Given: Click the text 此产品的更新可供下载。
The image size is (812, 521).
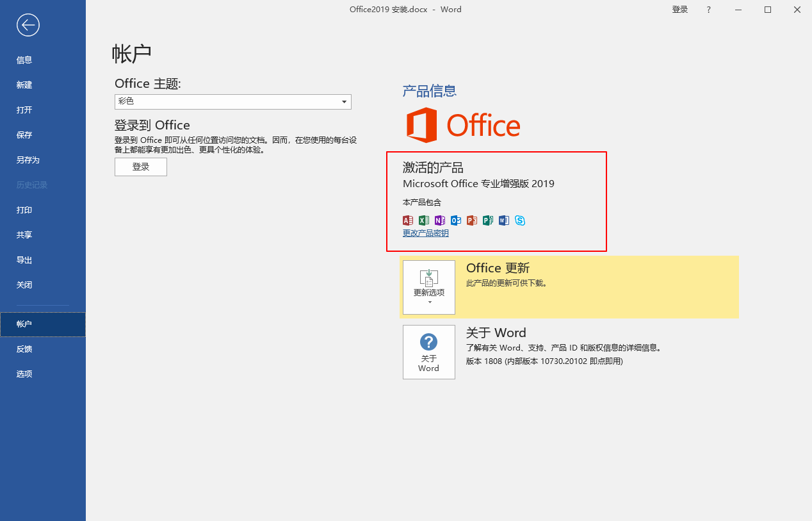Looking at the screenshot, I should pos(506,283).
